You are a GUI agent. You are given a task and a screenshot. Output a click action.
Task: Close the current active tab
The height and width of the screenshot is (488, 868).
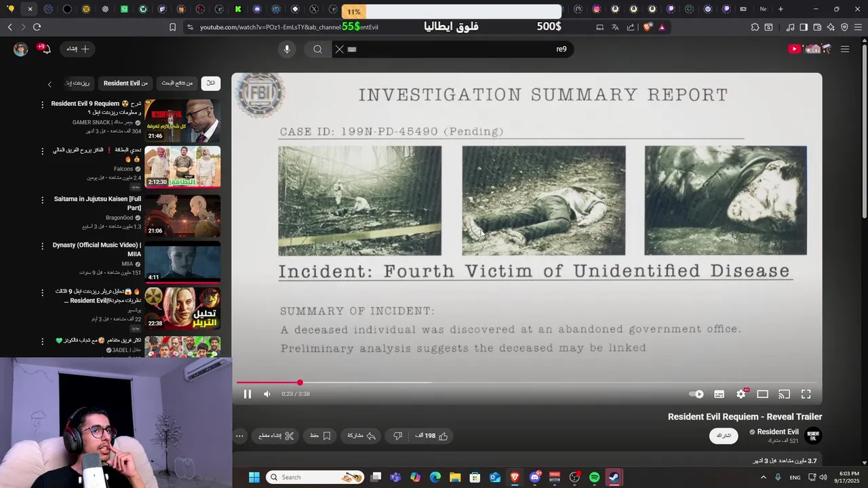click(30, 9)
